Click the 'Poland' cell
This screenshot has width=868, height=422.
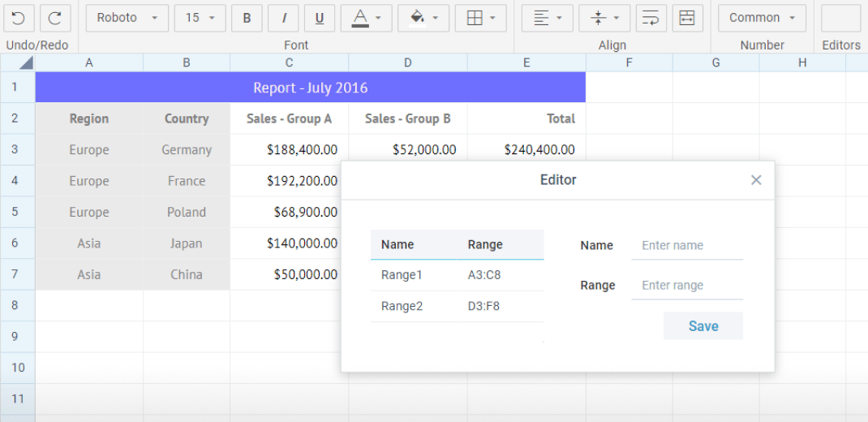(x=187, y=212)
